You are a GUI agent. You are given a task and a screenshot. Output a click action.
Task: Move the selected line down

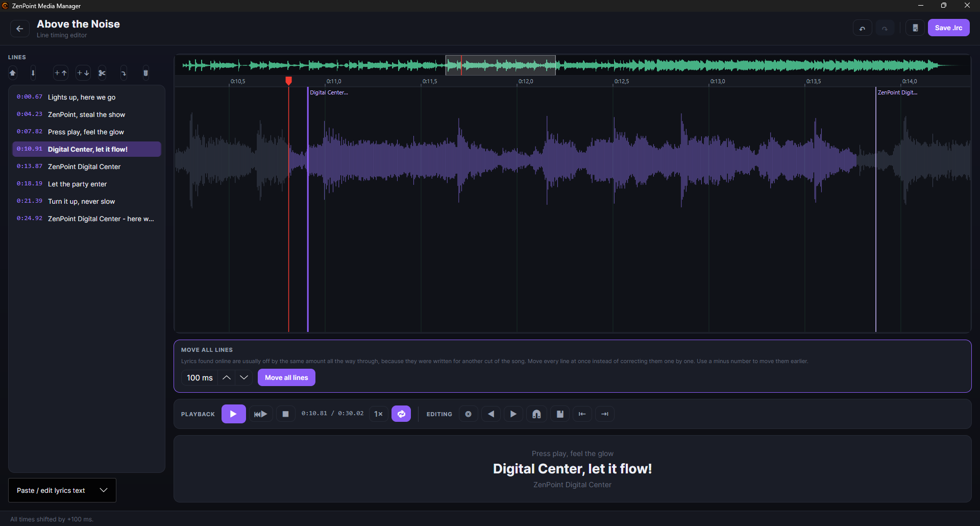pyautogui.click(x=33, y=73)
